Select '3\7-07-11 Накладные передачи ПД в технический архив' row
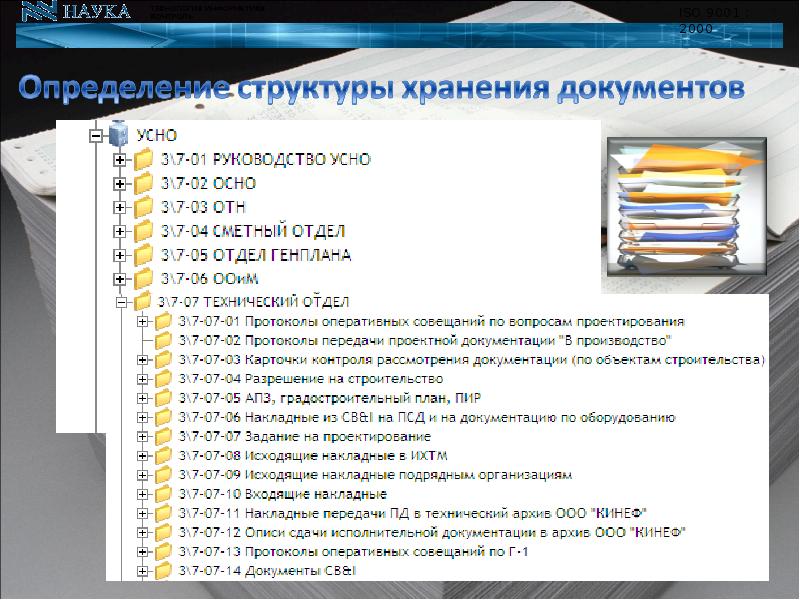Screen dimensions: 800x600 pyautogui.click(x=413, y=514)
